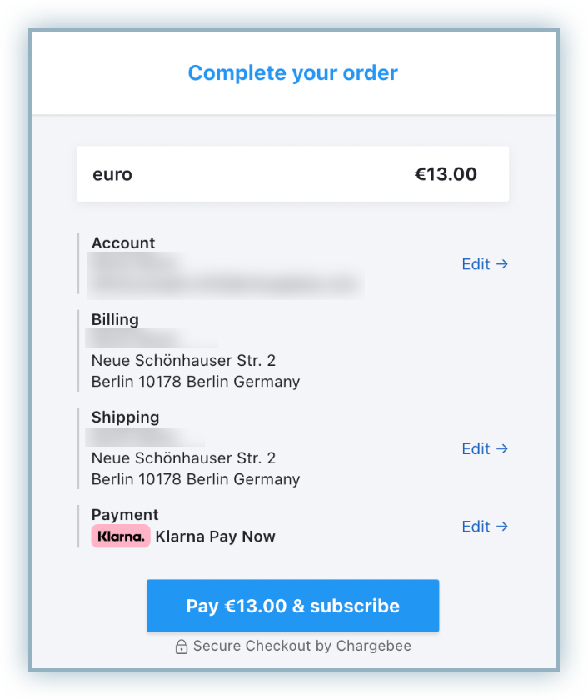Click the Billing section heading
The width and height of the screenshot is (588, 700).
point(115,319)
